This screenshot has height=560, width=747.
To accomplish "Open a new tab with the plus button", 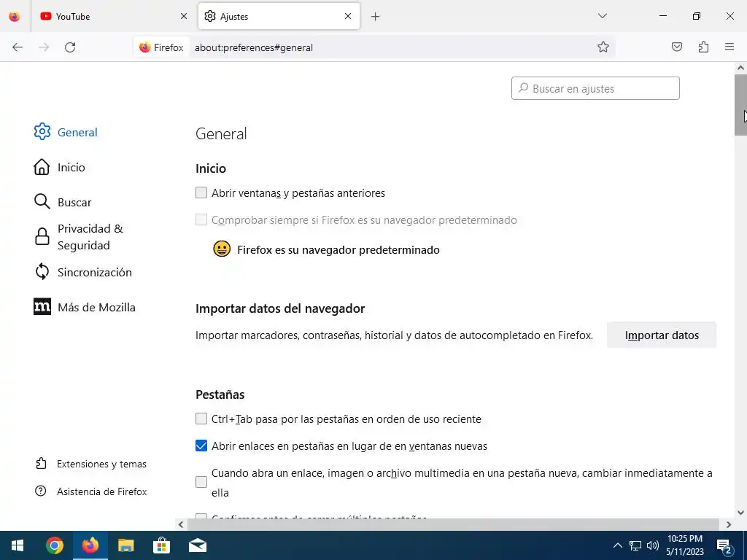I will click(x=376, y=17).
